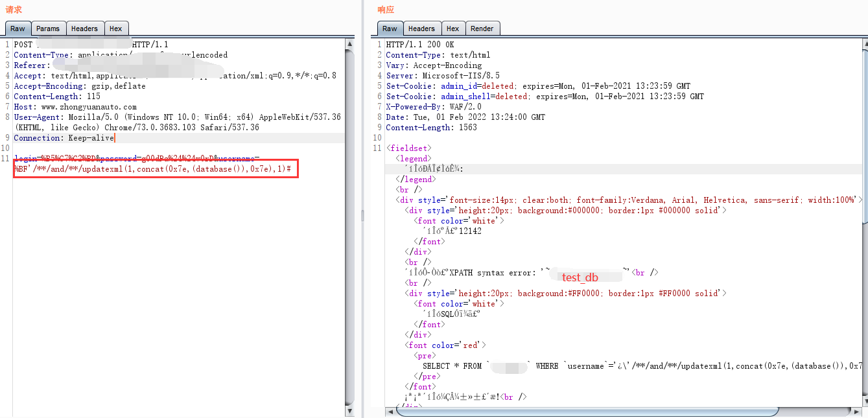Select the request Hex tab
Viewport: 868px width, 418px height.
pyautogui.click(x=115, y=29)
